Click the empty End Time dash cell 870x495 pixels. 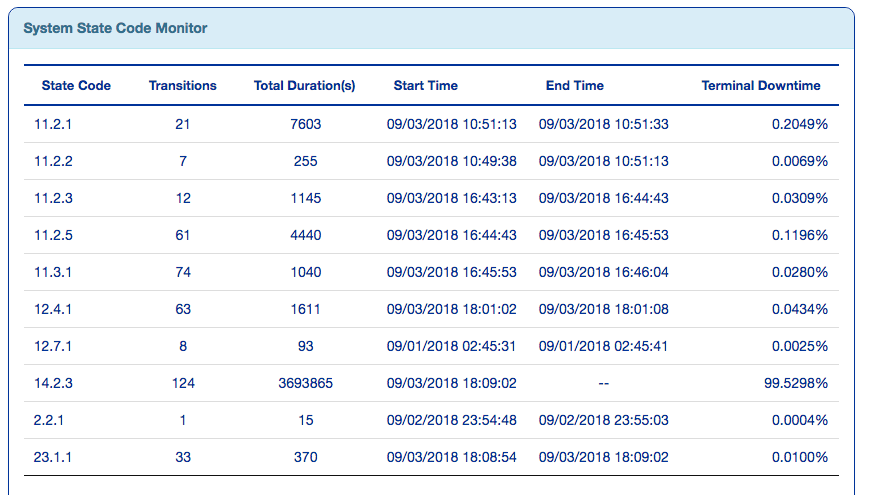[x=603, y=383]
